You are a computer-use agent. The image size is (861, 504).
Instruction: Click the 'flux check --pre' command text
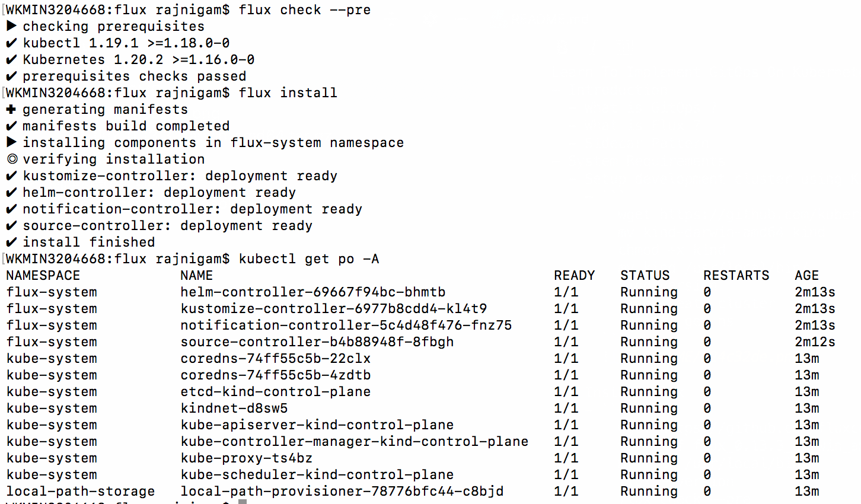click(x=305, y=10)
